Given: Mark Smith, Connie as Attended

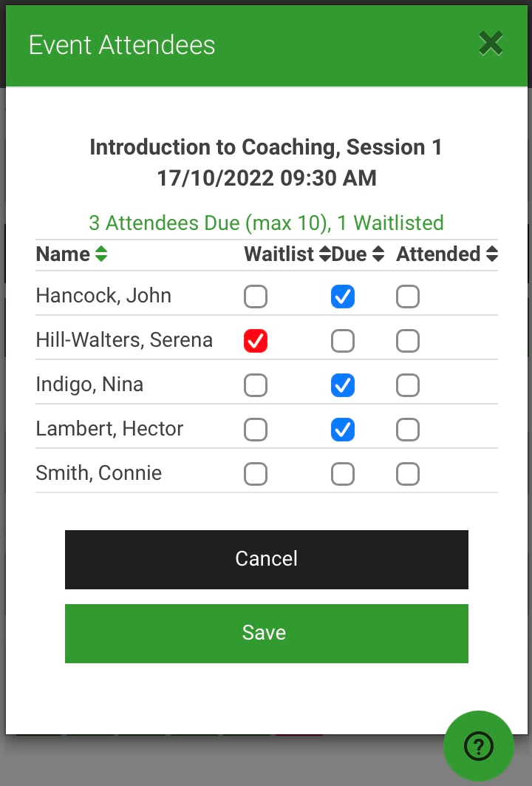Looking at the screenshot, I should click(x=408, y=474).
